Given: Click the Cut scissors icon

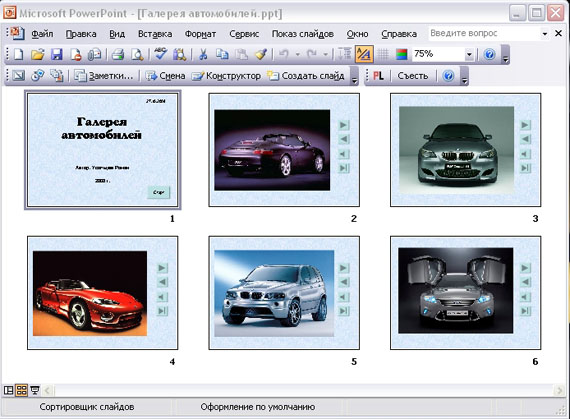Looking at the screenshot, I should 203,55.
